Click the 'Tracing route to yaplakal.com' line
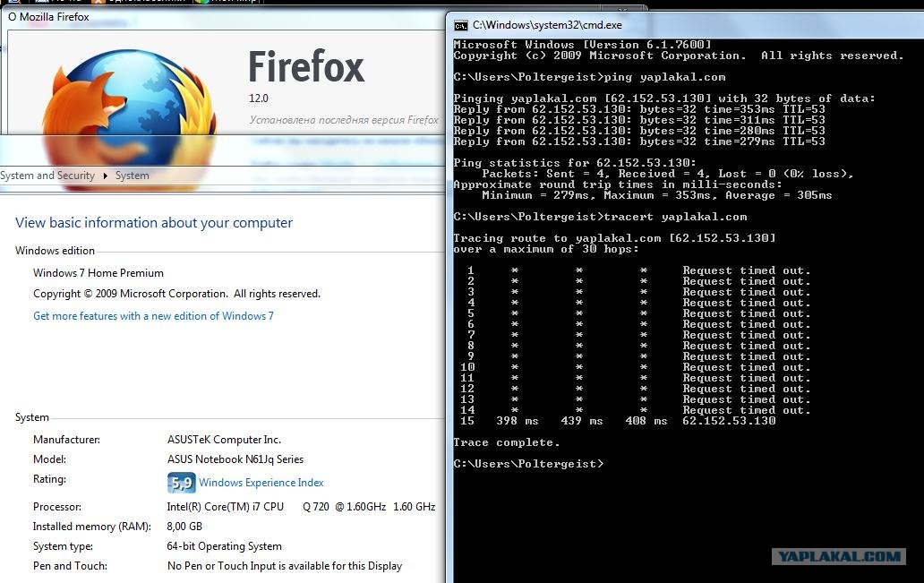This screenshot has width=924, height=583. pos(614,238)
